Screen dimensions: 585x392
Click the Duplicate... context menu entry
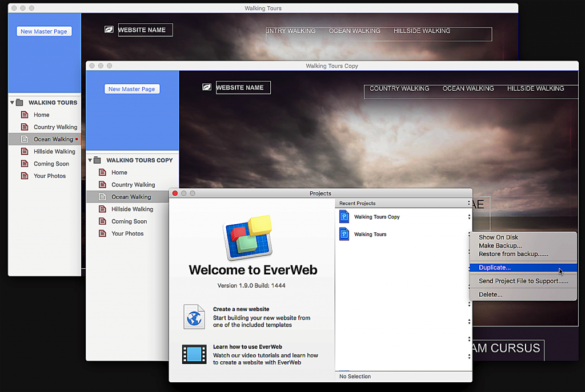pyautogui.click(x=523, y=268)
